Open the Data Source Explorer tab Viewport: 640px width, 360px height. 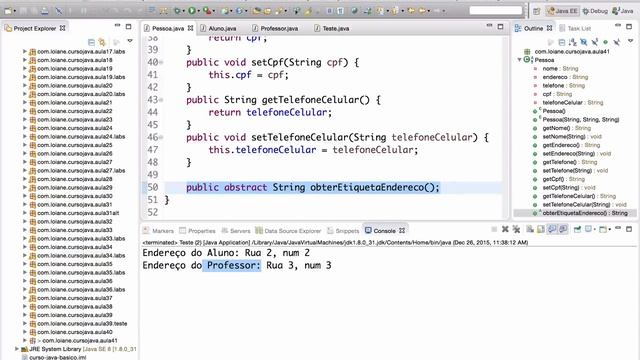click(289, 231)
